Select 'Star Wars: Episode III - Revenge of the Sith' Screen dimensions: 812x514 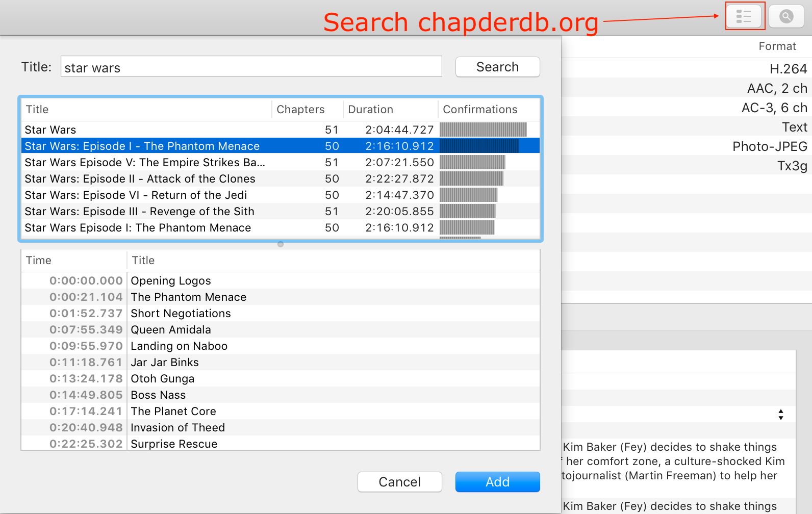[x=281, y=211]
